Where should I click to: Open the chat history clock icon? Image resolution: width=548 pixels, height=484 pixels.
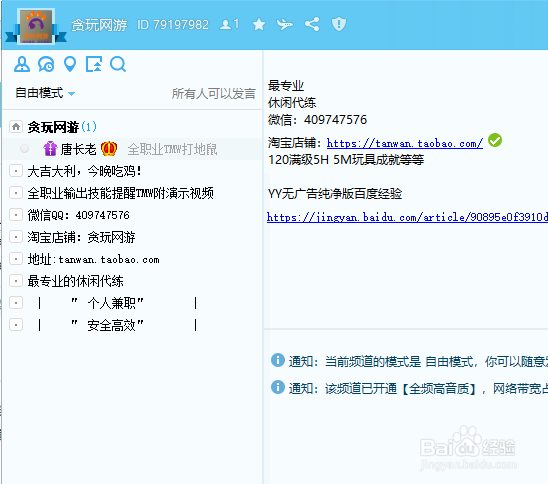click(x=46, y=64)
